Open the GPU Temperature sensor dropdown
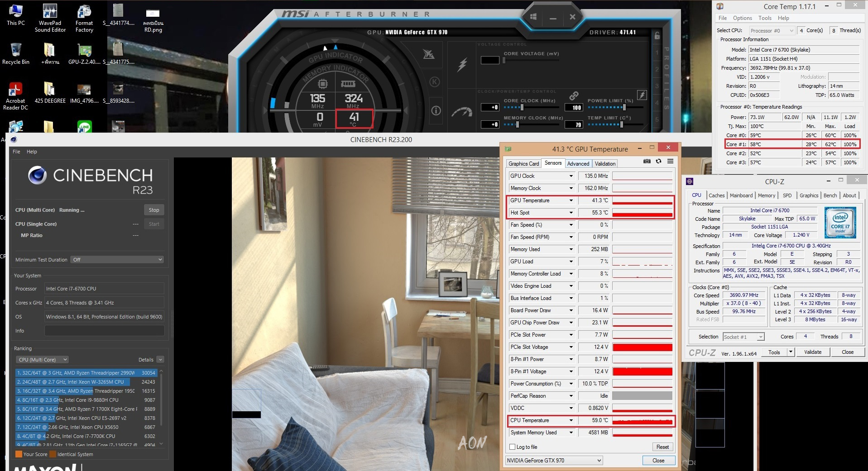Viewport: 868px width, 471px height. coord(571,200)
